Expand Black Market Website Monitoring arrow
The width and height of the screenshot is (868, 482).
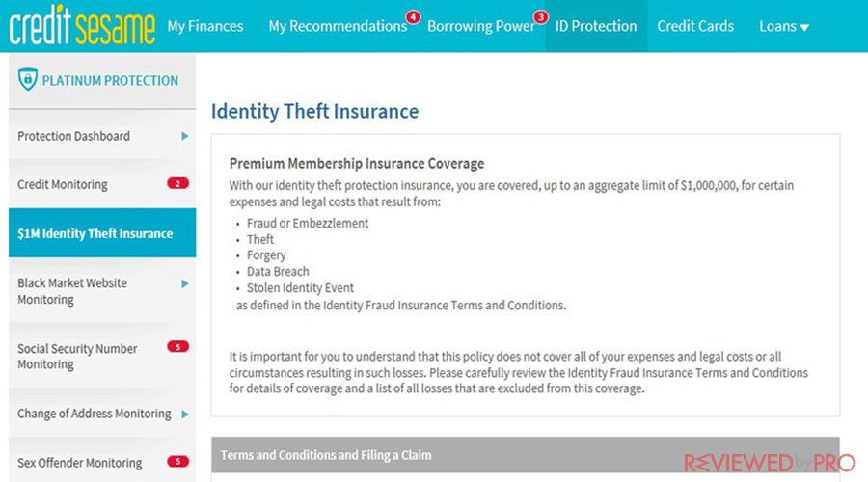point(185,283)
